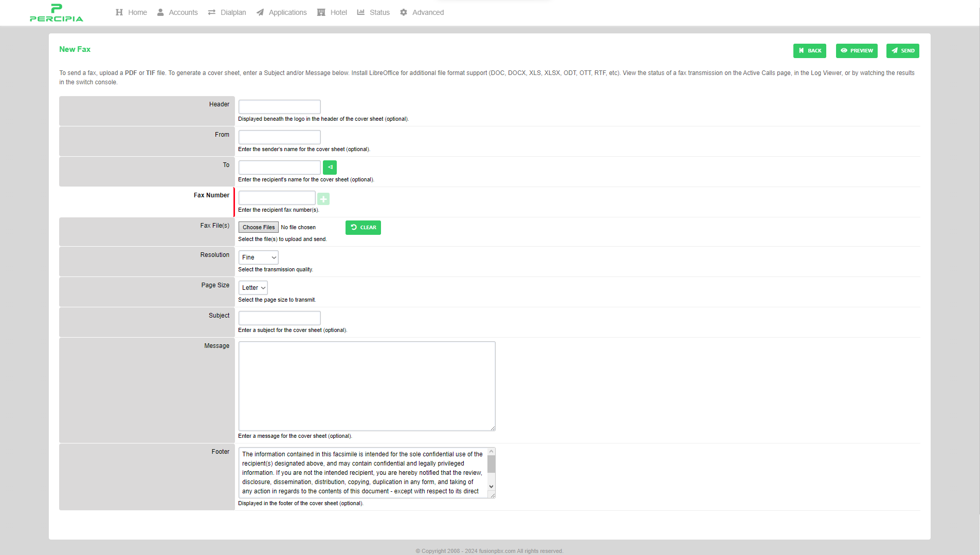
Task: Click the Status chart icon
Action: 361,12
